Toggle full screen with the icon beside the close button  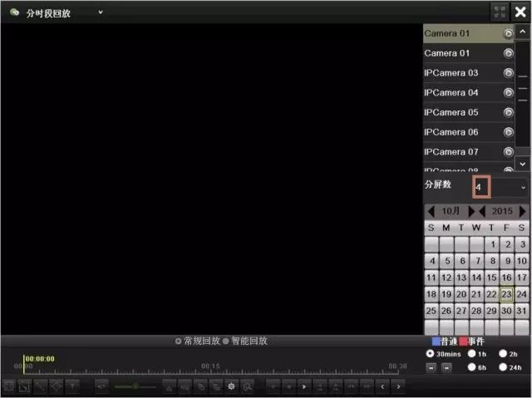click(x=500, y=12)
